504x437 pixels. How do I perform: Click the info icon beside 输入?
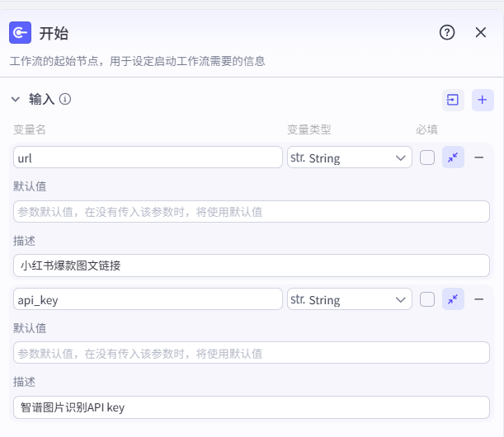[x=65, y=99]
